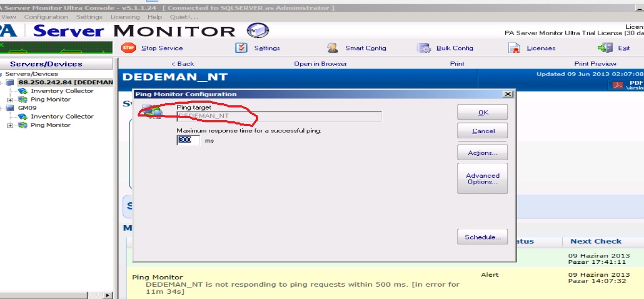The image size is (644, 299).
Task: Click the Print link
Action: [457, 64]
